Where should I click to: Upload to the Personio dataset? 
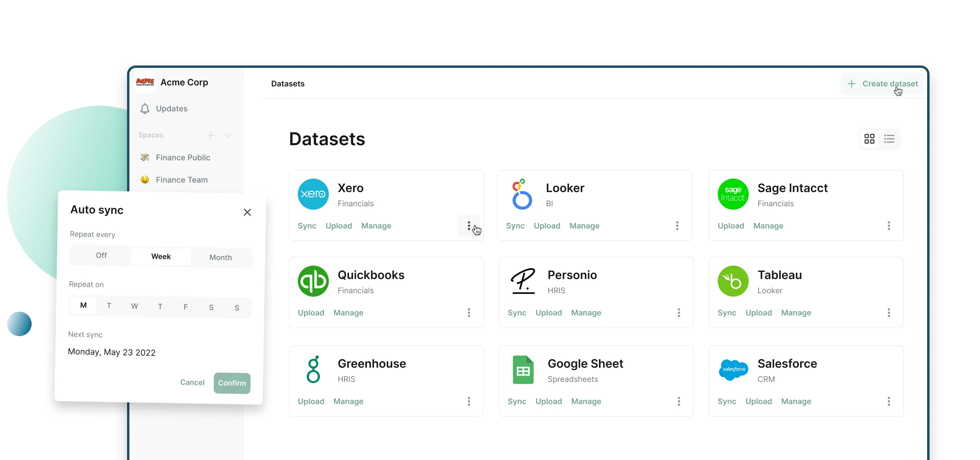[548, 313]
